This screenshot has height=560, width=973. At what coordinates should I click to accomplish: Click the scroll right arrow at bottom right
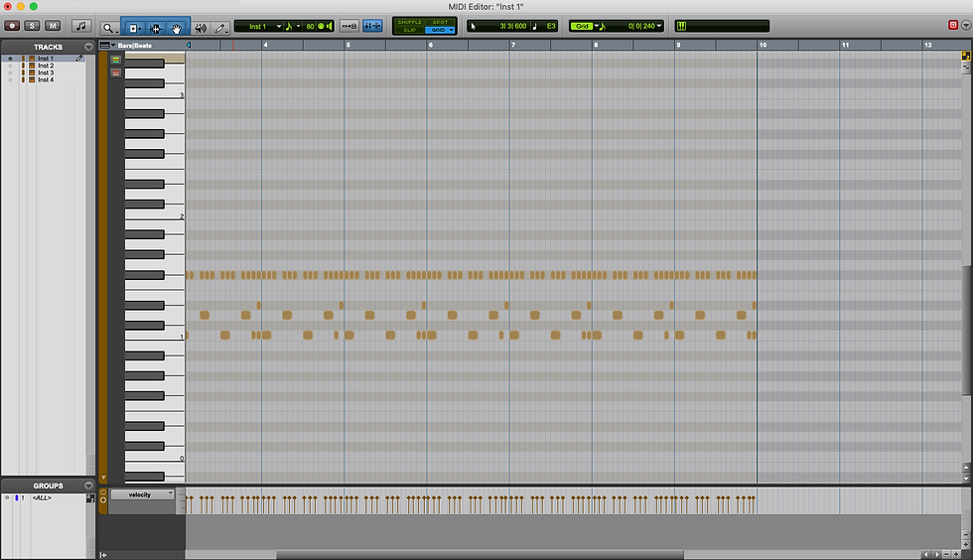937,554
